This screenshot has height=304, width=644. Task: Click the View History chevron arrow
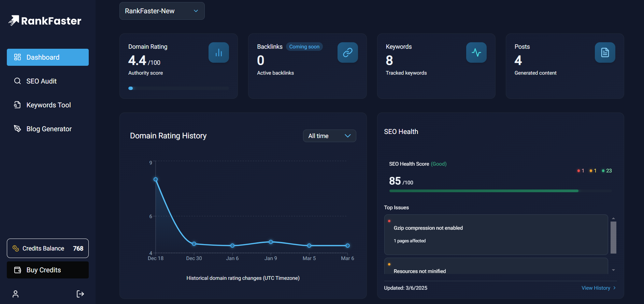(x=614, y=288)
